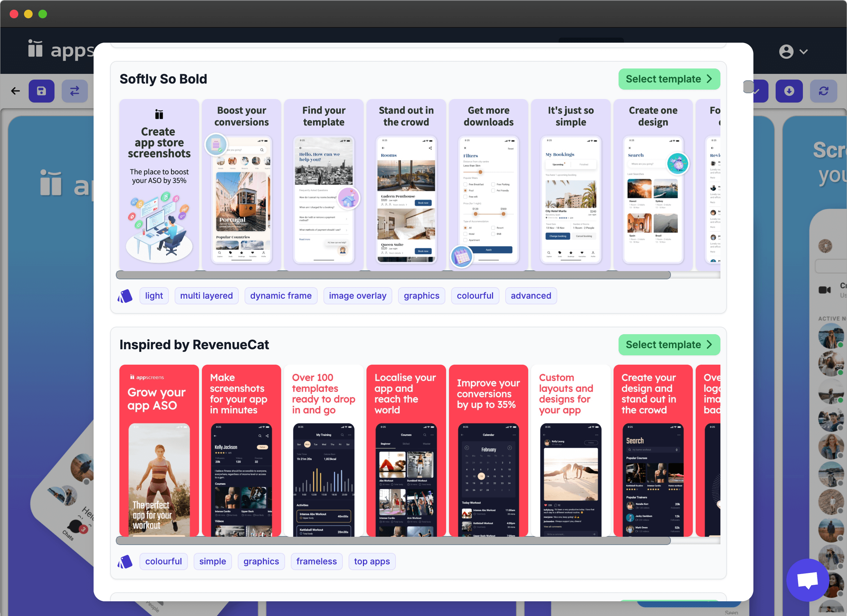Click the back arrow icon
This screenshot has height=616, width=847.
15,91
